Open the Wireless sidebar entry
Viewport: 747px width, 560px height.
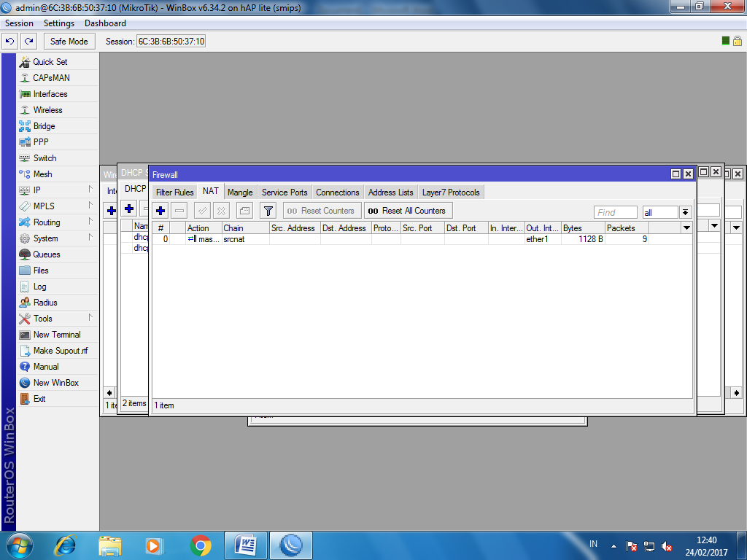(x=57, y=110)
